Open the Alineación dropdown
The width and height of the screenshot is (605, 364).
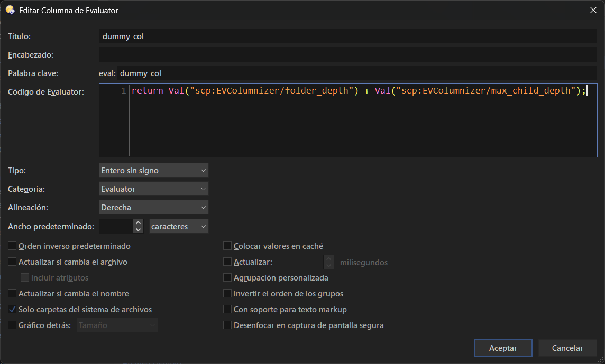click(x=153, y=208)
